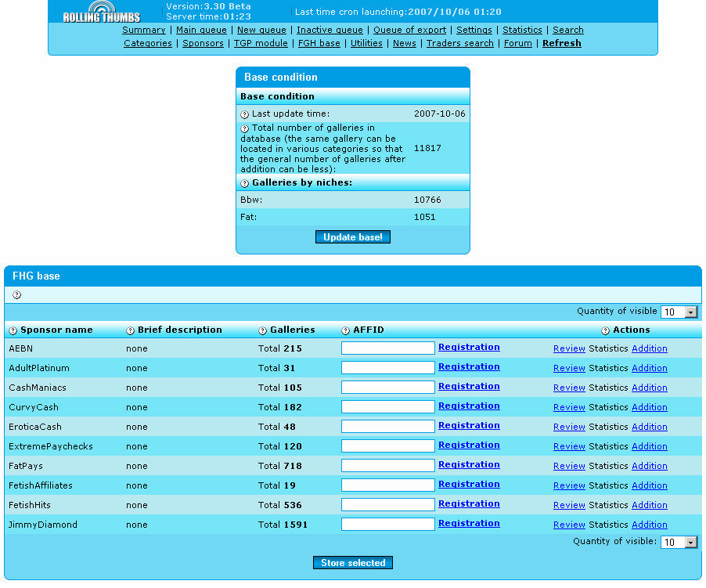Open Registration for FatPays

pos(469,464)
